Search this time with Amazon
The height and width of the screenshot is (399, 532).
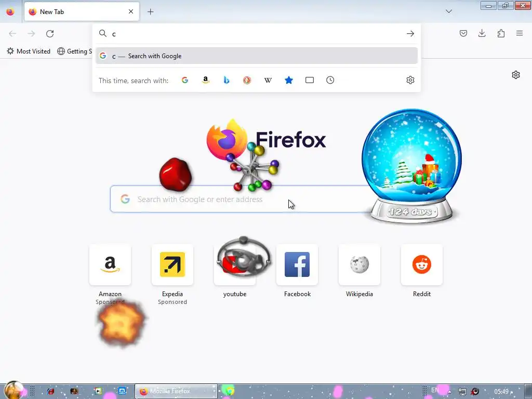(206, 80)
